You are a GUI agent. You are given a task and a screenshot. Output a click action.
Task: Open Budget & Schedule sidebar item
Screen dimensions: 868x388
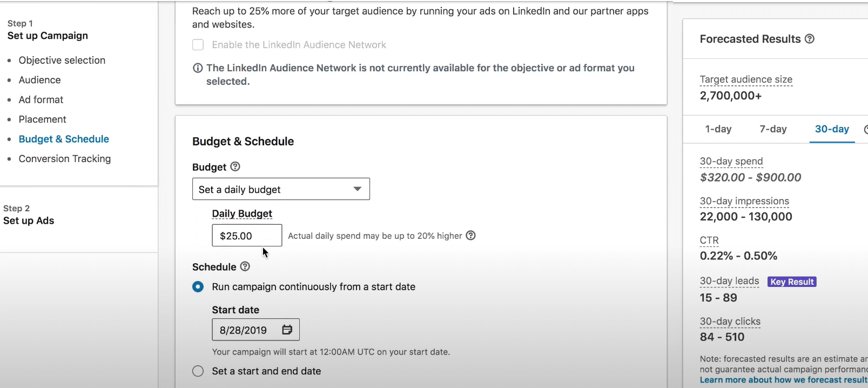64,139
